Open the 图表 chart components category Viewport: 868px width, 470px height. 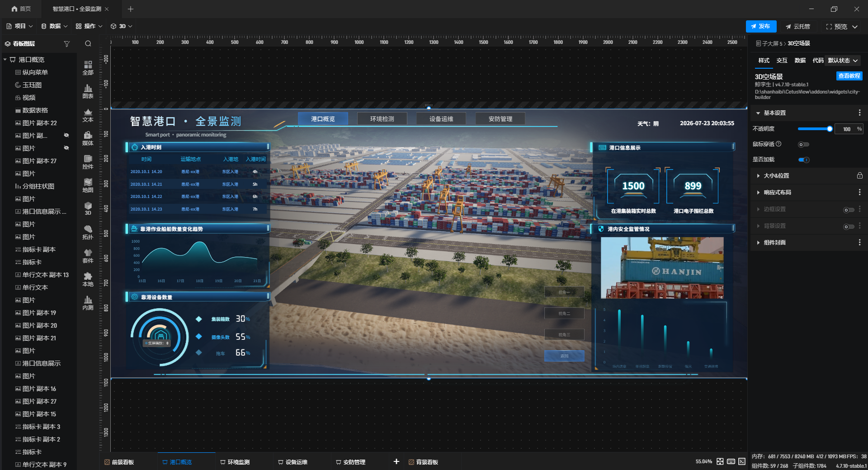tap(88, 91)
